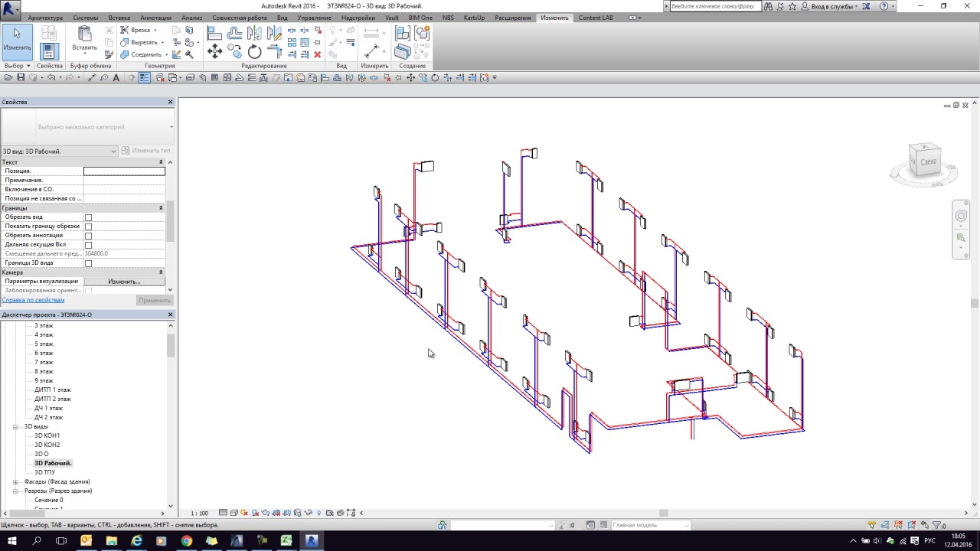Toggle the Дальняя секущая Вкл checkbox
The height and width of the screenshot is (551, 980).
[88, 245]
